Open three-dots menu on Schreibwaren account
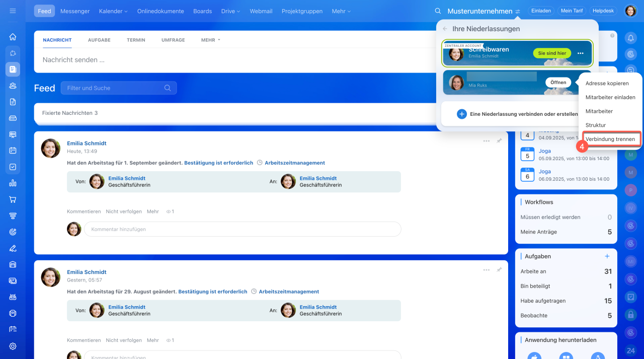The height and width of the screenshot is (359, 644). click(x=581, y=53)
